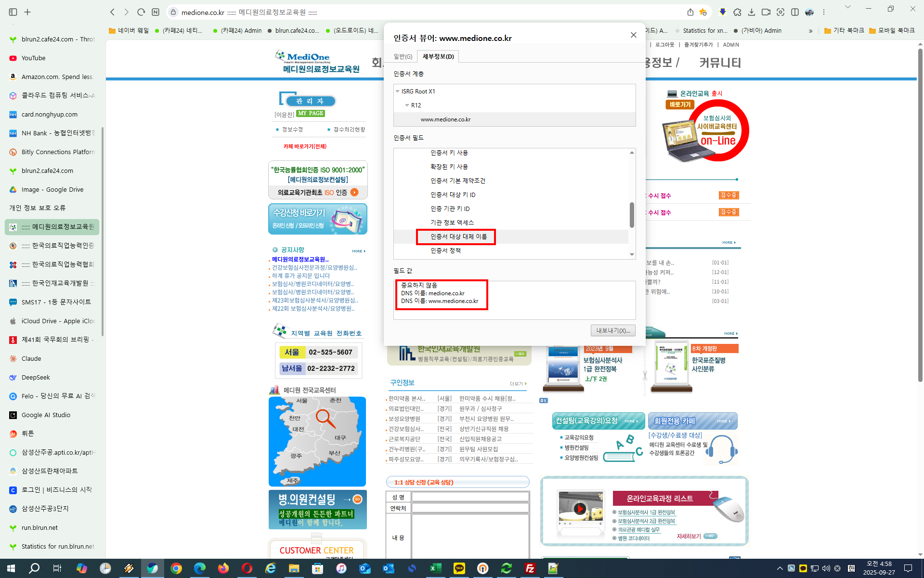924x578 pixels.
Task: Open the YouTube tab in the sidebar
Action: coord(34,58)
